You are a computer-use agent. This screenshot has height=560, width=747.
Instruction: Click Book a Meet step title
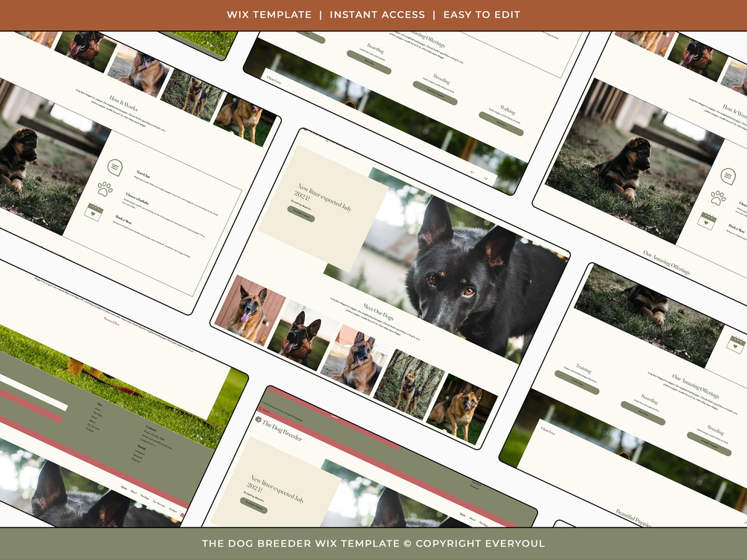click(x=123, y=220)
